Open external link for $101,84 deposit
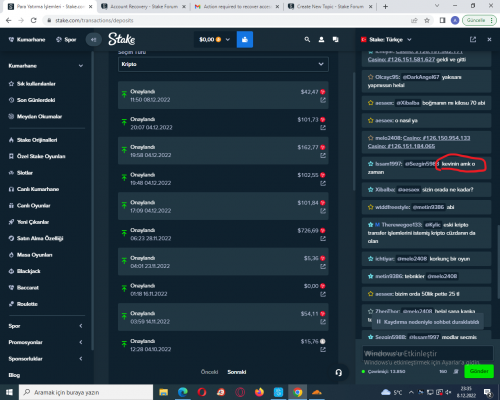This screenshot has width=500, height=400. click(323, 211)
